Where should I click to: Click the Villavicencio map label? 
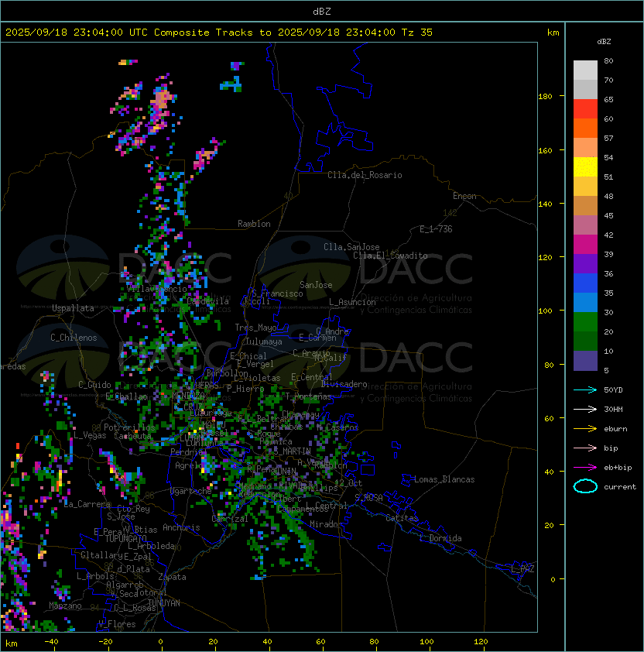click(156, 289)
